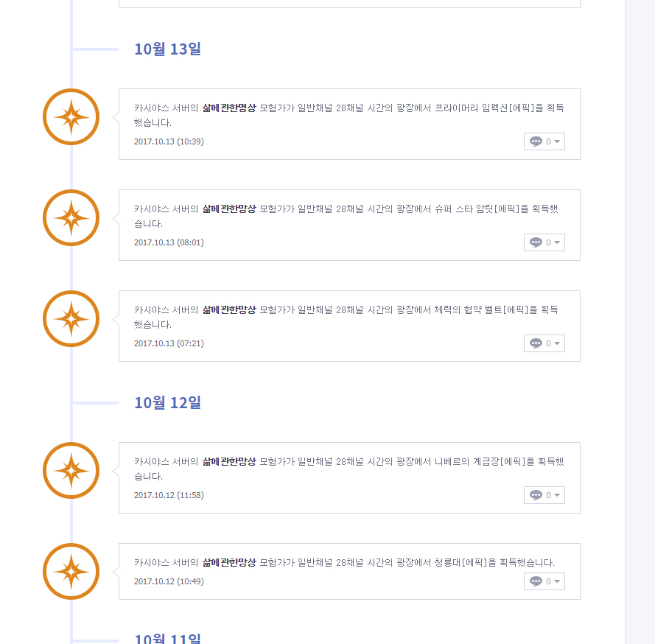655x644 pixels.
Task: Click the 10월 12일 date heading
Action: (x=167, y=403)
